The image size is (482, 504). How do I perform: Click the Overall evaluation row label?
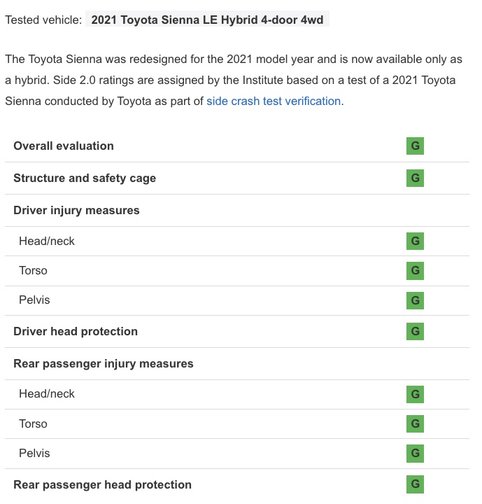click(64, 146)
